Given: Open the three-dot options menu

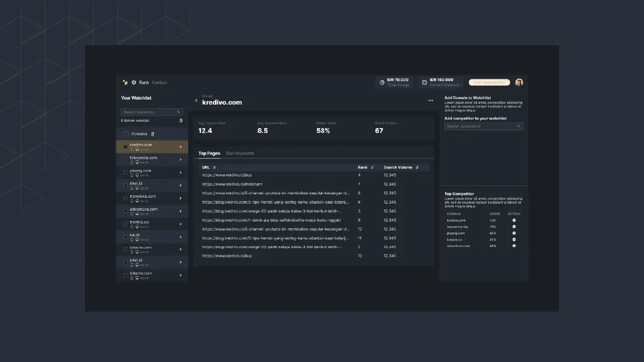Looking at the screenshot, I should [431, 101].
